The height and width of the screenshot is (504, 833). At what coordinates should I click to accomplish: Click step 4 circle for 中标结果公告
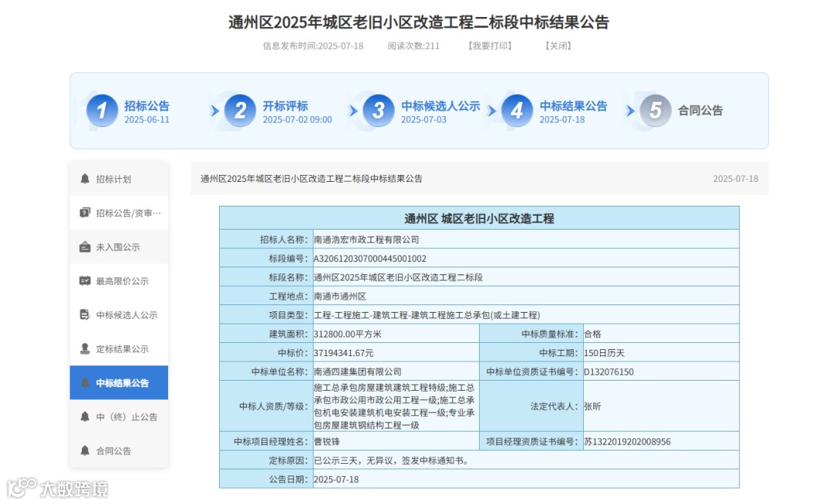[517, 110]
